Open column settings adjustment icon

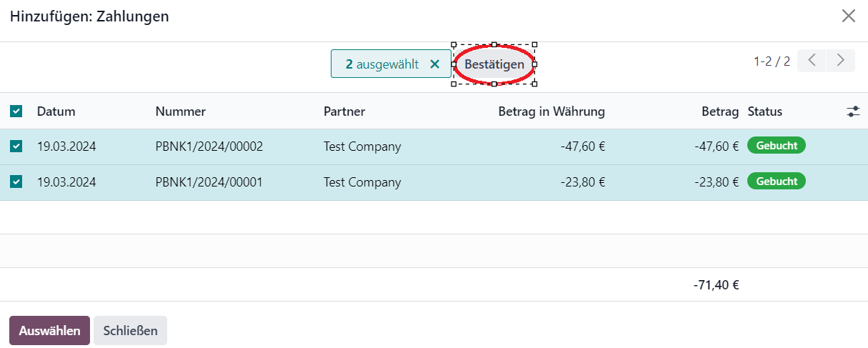point(853,111)
